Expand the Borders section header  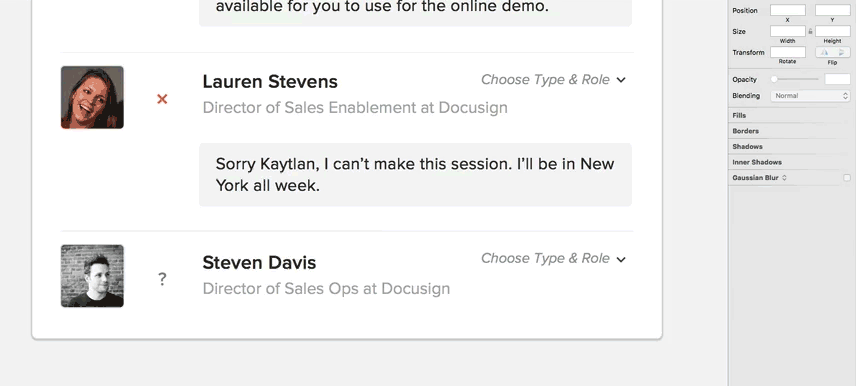coord(792,131)
